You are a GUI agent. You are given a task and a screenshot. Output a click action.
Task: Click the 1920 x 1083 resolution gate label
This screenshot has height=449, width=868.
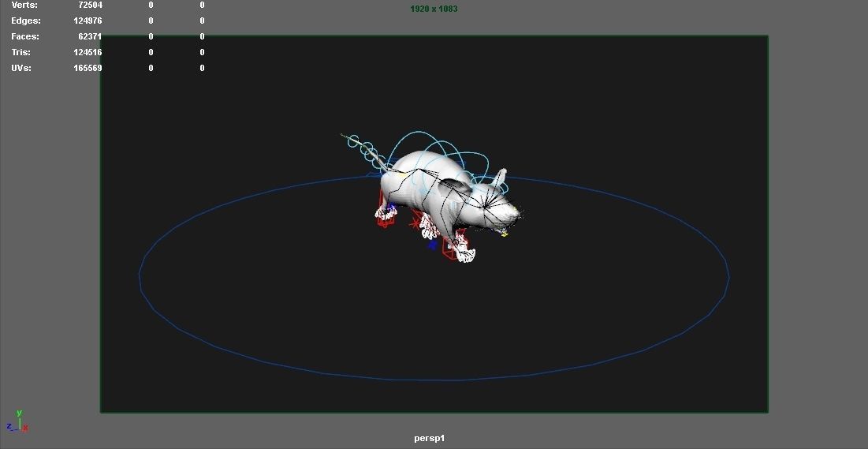point(434,9)
